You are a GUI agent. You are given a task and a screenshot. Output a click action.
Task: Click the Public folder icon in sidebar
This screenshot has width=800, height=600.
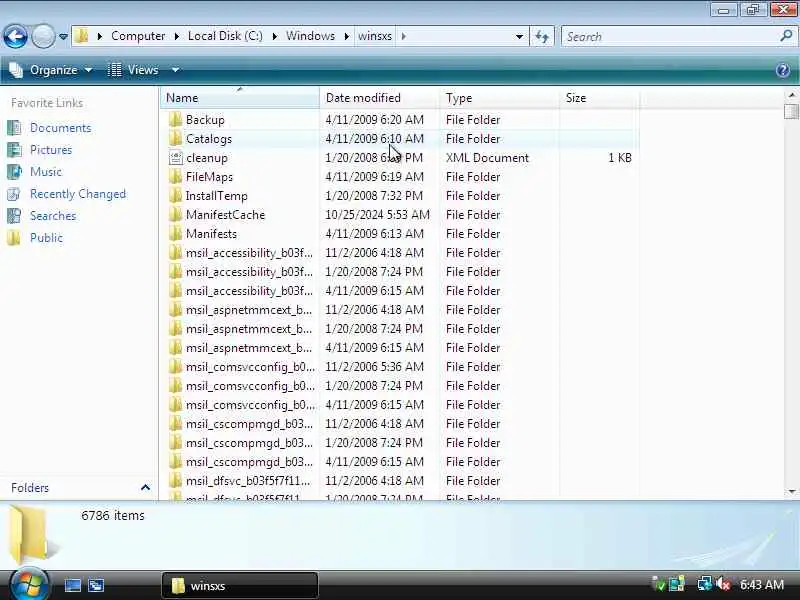[14, 238]
